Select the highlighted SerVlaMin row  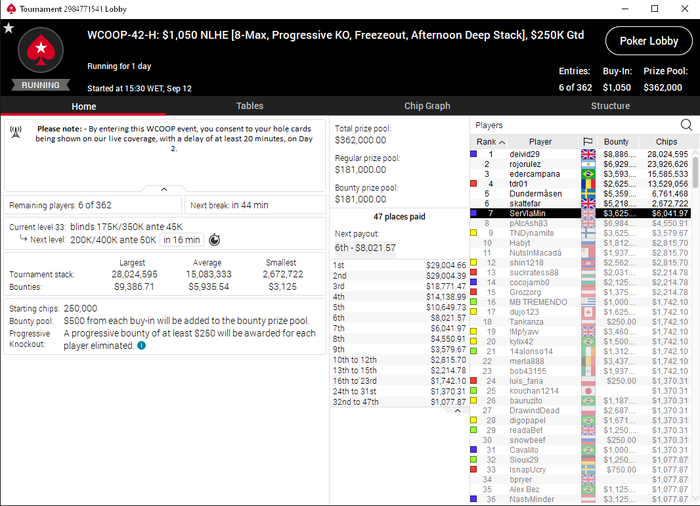point(580,213)
